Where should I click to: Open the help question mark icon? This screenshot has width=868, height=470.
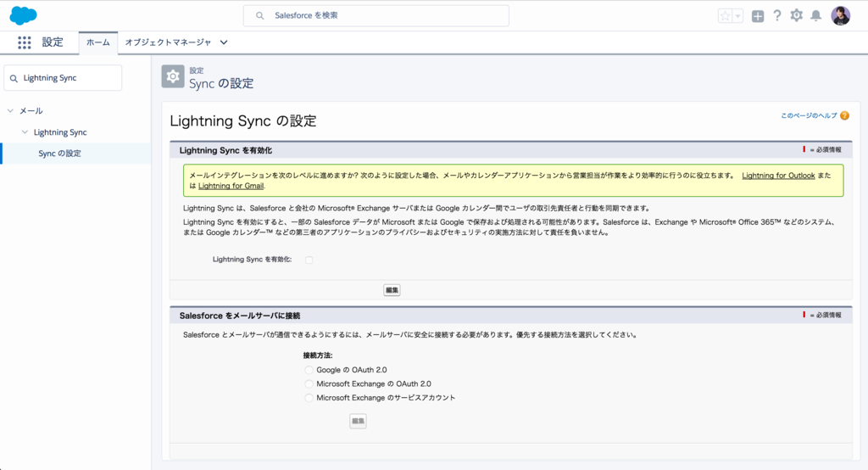coord(777,15)
